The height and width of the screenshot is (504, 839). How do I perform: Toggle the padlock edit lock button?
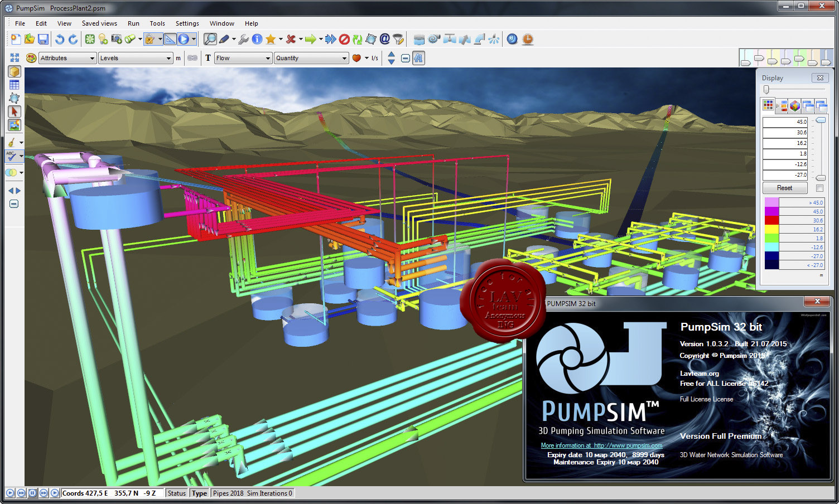(150, 39)
